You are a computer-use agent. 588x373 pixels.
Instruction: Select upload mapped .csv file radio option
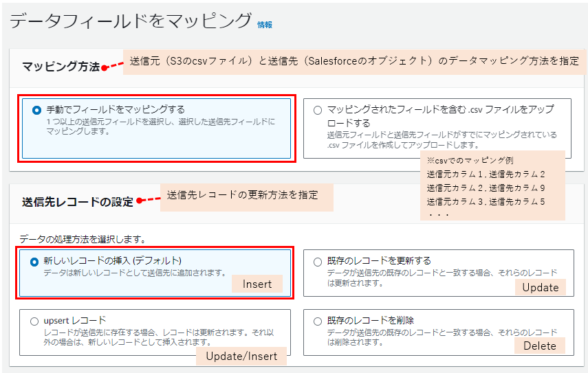tap(318, 110)
